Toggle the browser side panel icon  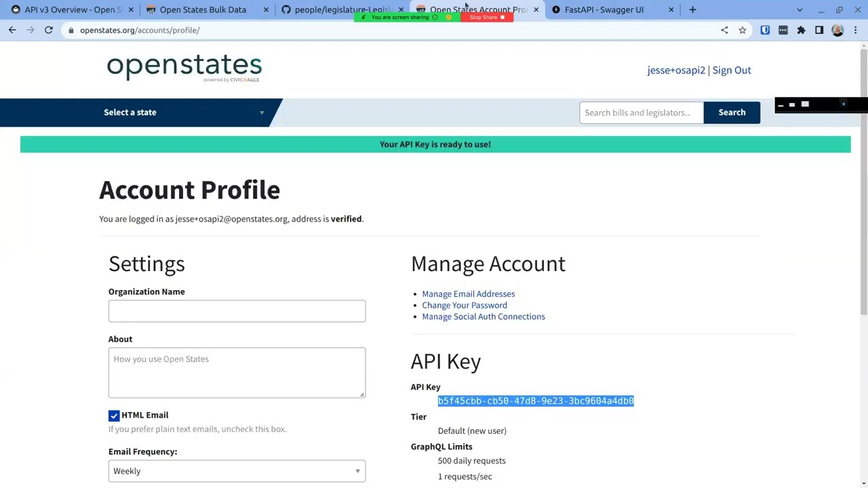tap(819, 30)
